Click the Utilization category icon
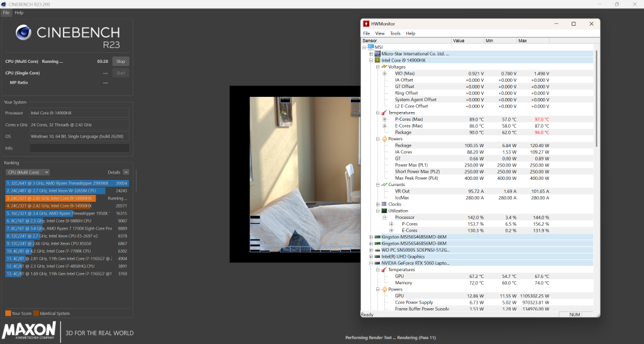 (384, 211)
